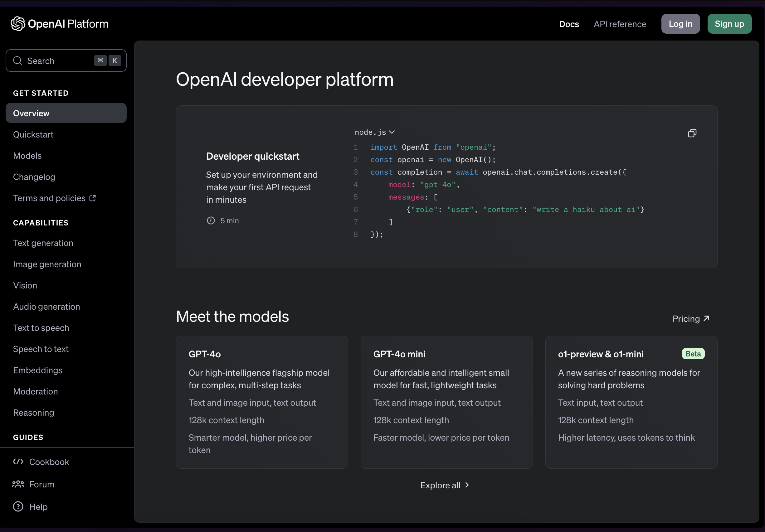Open the Forum link
The height and width of the screenshot is (532, 765).
[33, 484]
